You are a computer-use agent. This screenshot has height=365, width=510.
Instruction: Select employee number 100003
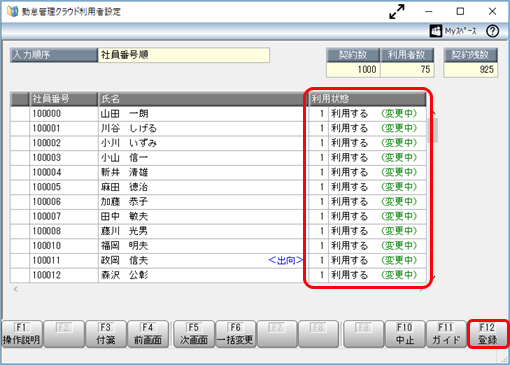pyautogui.click(x=64, y=158)
